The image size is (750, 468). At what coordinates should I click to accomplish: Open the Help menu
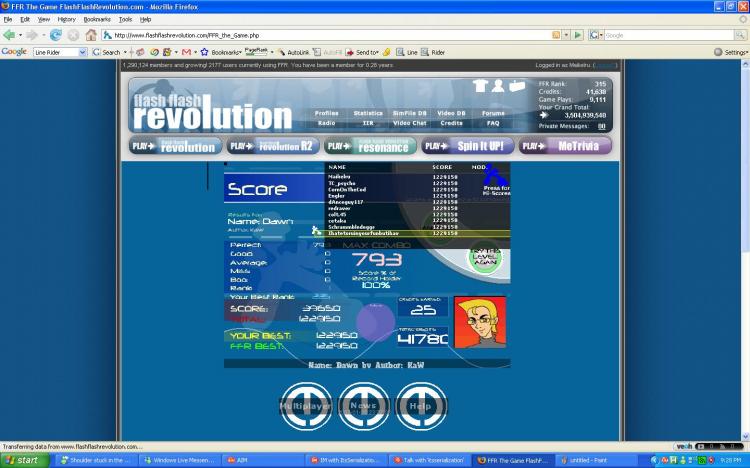pyautogui.click(x=145, y=20)
